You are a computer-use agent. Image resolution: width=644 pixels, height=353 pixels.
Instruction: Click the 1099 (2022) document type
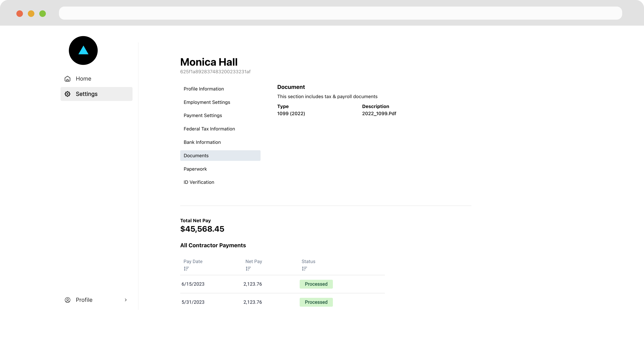pyautogui.click(x=291, y=113)
